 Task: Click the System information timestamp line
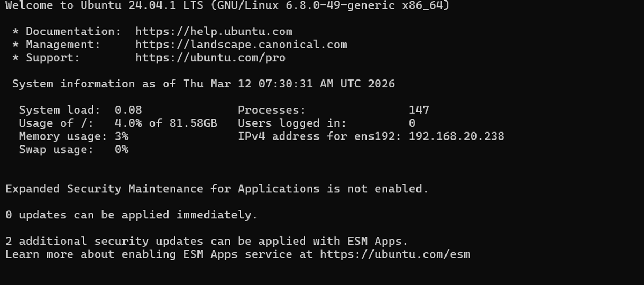203,84
